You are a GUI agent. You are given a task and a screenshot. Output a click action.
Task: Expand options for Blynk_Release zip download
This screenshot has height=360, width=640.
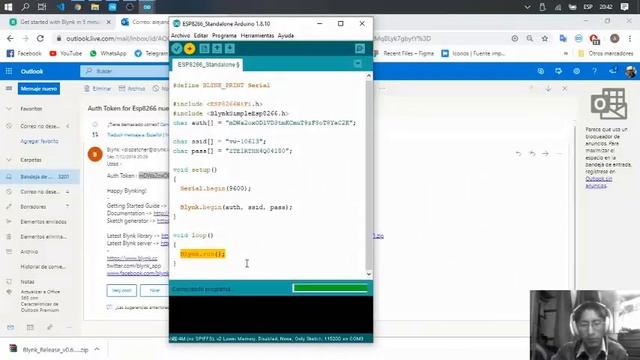tap(97, 349)
